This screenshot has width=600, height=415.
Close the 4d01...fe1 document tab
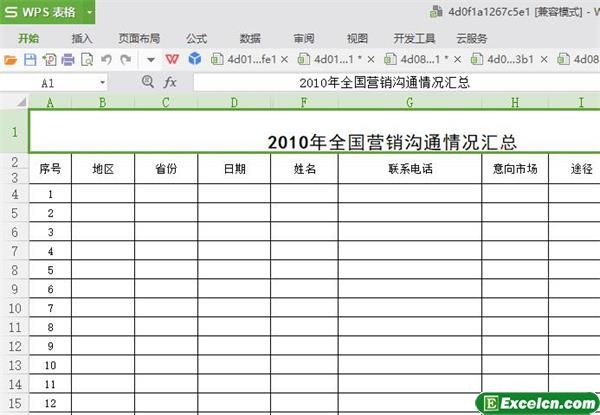[284, 59]
